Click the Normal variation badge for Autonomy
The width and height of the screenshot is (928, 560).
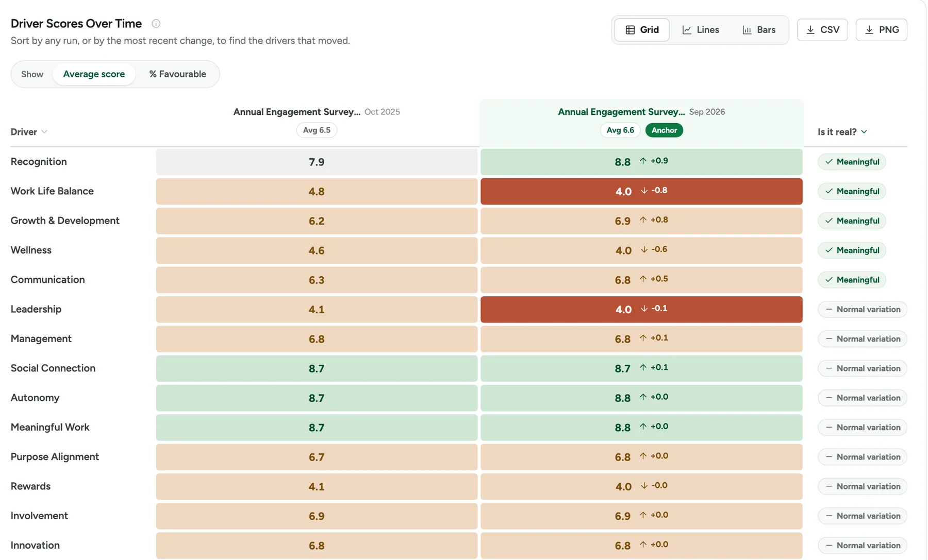tap(863, 398)
